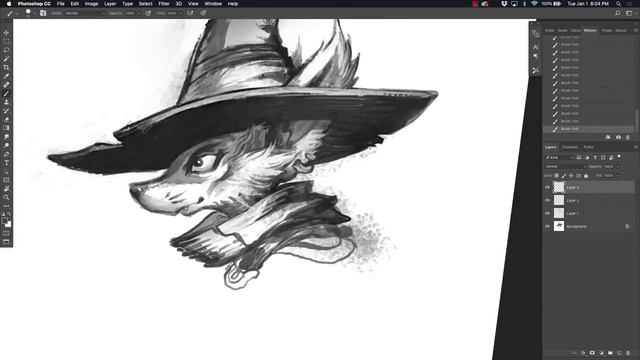Select the Horizontal Type tool

pos(6,163)
